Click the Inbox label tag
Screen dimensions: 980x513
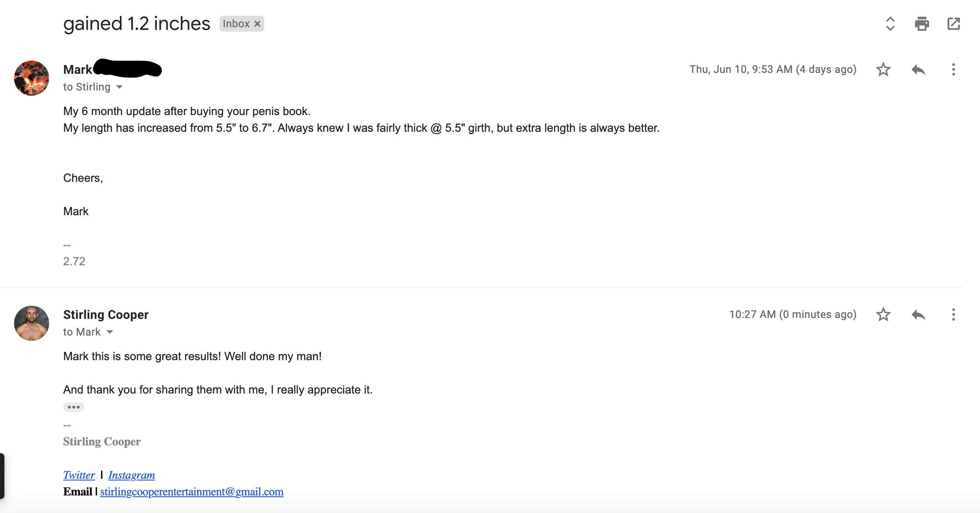click(236, 24)
